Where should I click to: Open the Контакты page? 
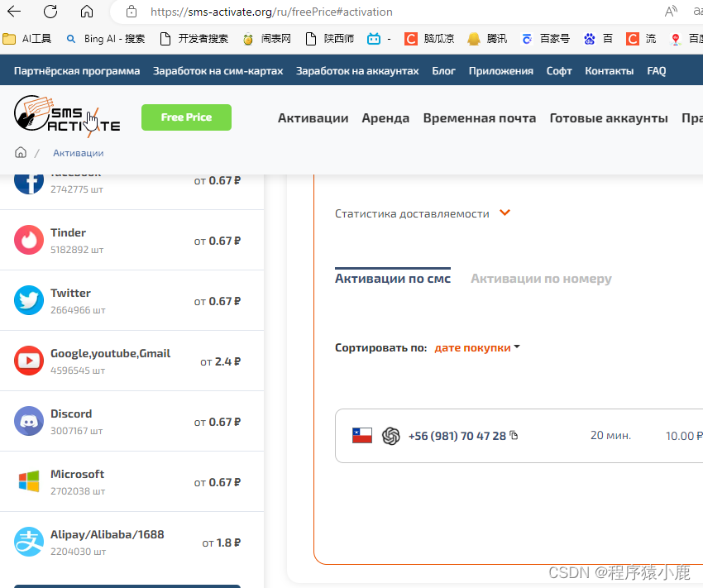tap(609, 71)
